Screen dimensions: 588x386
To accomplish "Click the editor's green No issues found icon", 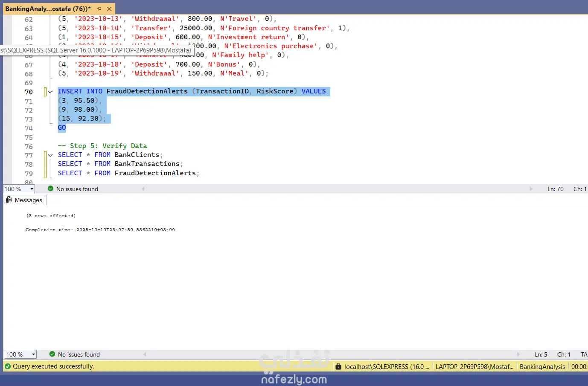I will point(50,189).
